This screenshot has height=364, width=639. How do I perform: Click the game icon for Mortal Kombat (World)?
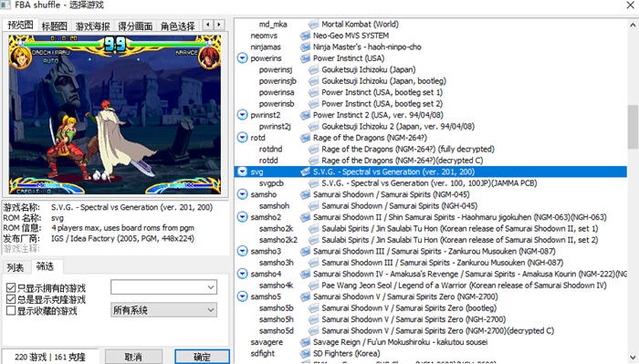313,25
